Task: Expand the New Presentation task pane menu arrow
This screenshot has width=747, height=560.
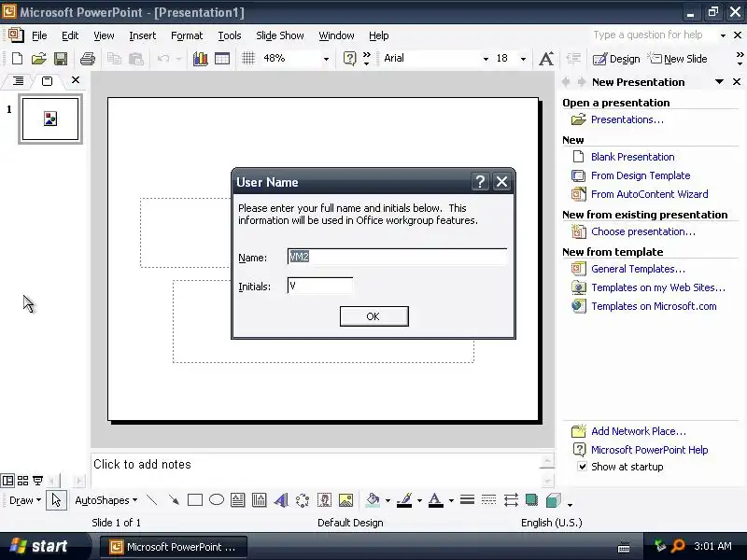Action: point(719,82)
